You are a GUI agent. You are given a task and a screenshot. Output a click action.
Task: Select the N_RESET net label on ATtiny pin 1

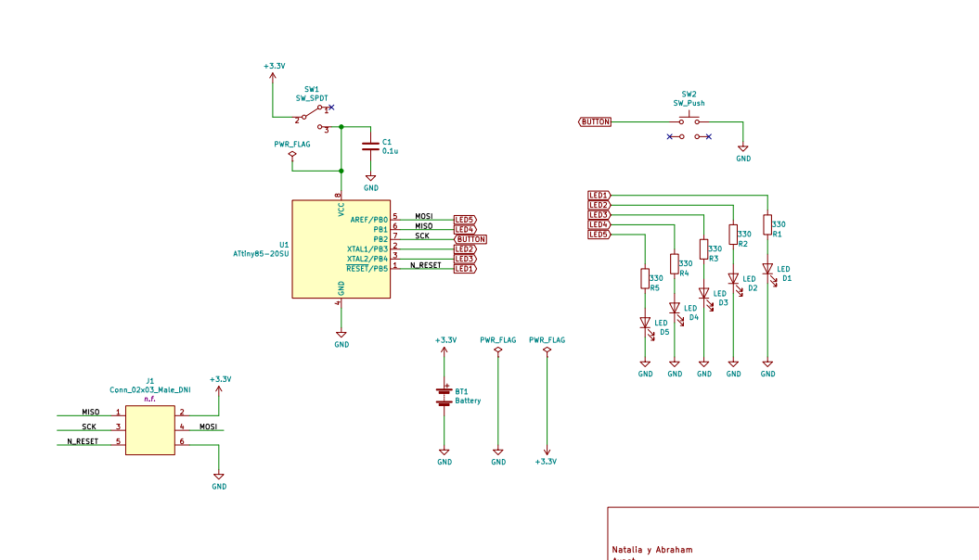(x=426, y=265)
